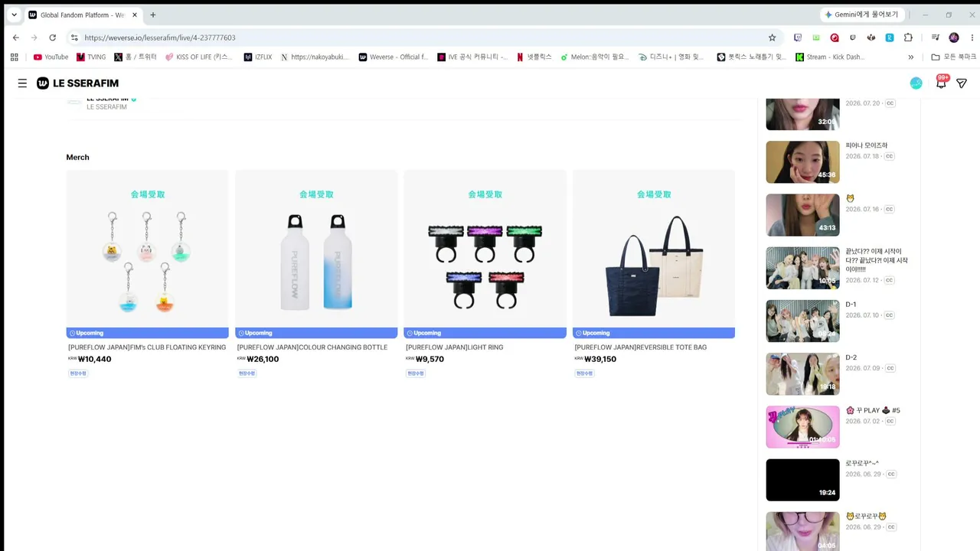
Task: Open the media controls playlist icon
Action: coord(935,37)
